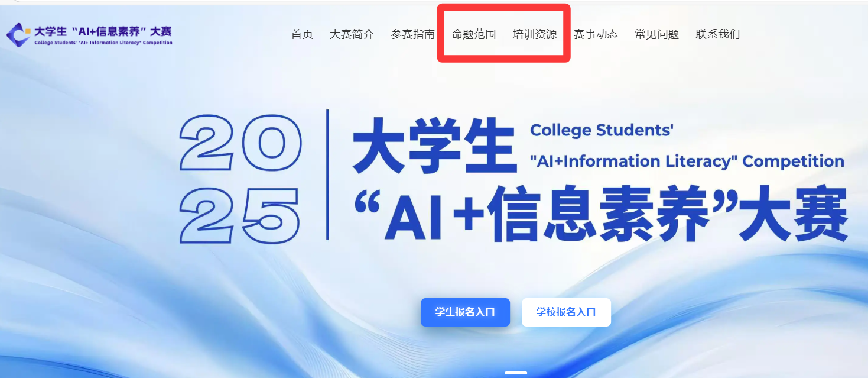868x378 pixels.
Task: Open the 常见问题 FAQ page
Action: (x=656, y=34)
